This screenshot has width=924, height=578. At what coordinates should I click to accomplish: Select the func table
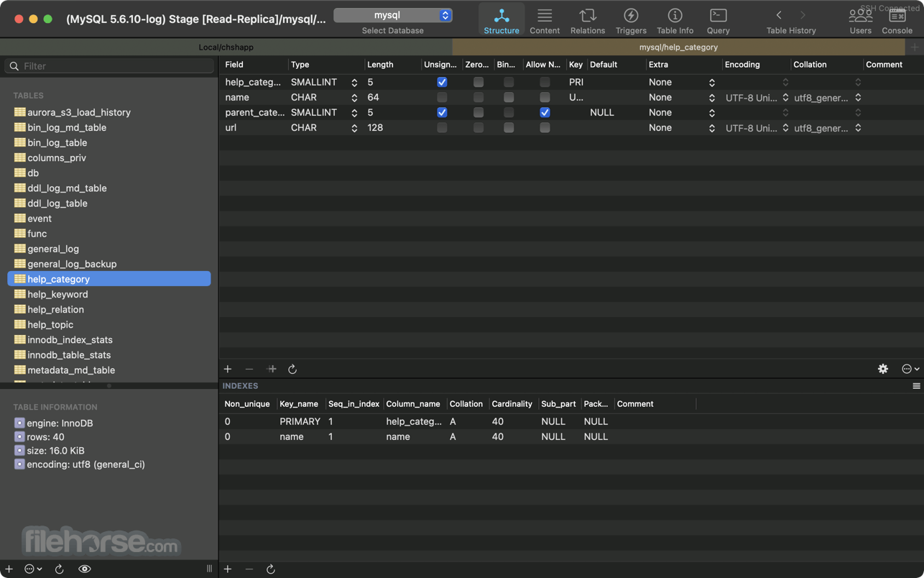click(109, 234)
